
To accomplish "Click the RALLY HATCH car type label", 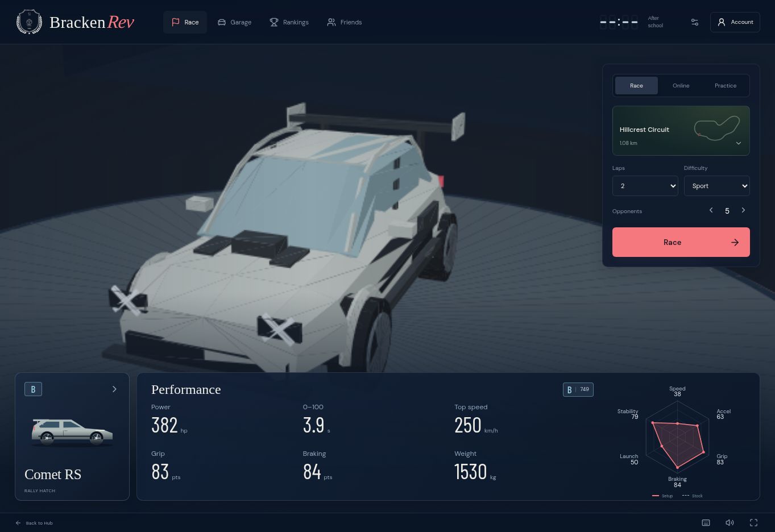I will (x=40, y=491).
